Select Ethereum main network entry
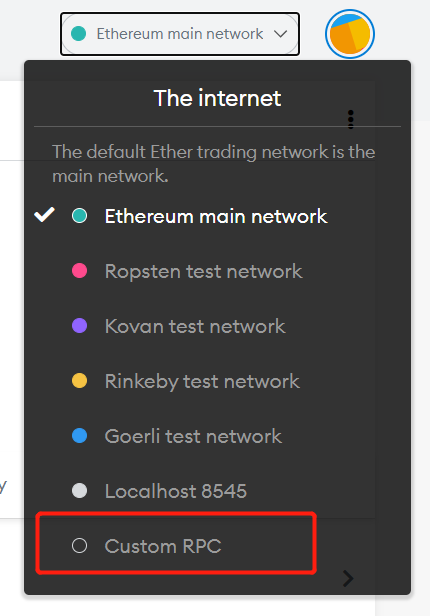The height and width of the screenshot is (616, 430). 216,216
